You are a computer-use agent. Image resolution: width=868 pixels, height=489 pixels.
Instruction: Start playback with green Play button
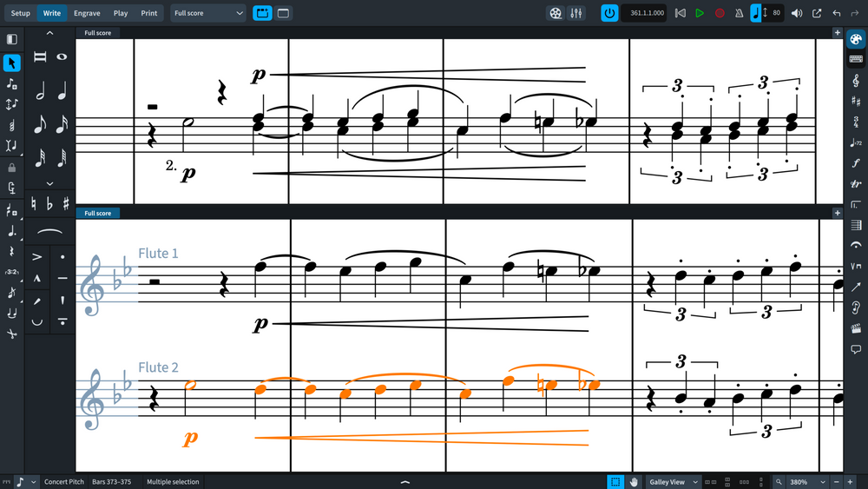pyautogui.click(x=700, y=13)
